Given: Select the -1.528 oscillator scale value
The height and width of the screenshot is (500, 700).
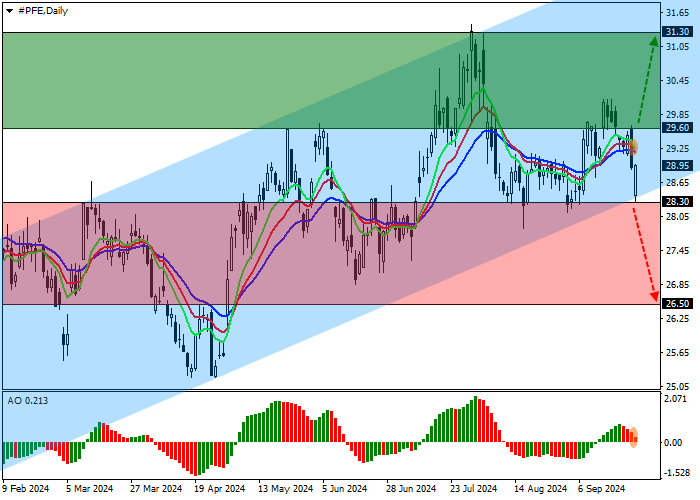Looking at the screenshot, I should pyautogui.click(x=676, y=473).
